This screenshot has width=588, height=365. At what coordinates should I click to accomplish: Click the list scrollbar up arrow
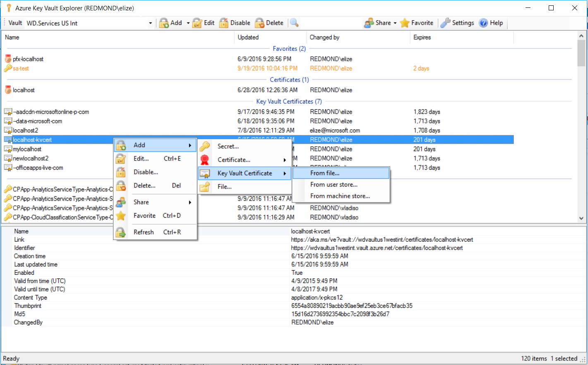(x=581, y=36)
